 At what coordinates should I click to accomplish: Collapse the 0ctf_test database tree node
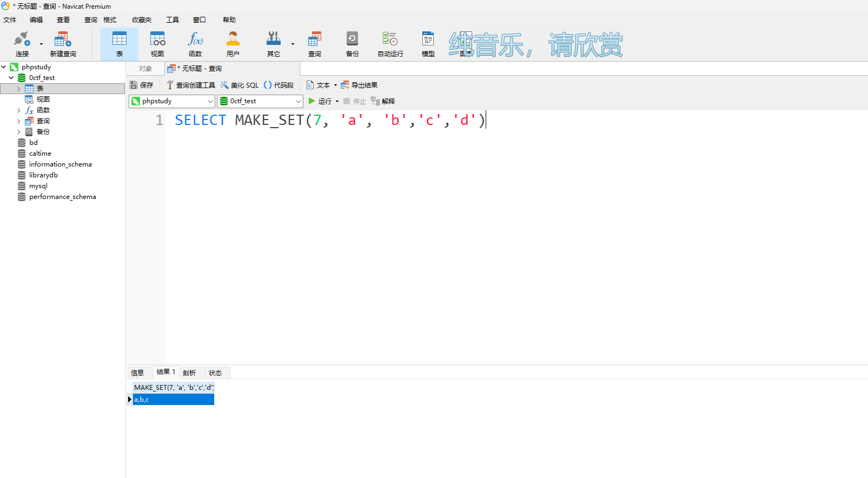point(11,78)
